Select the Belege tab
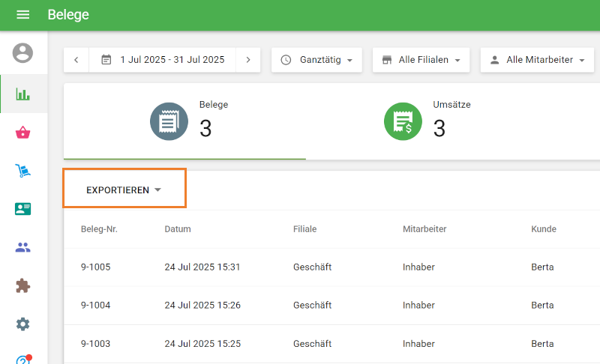The image size is (600, 364). pos(184,121)
